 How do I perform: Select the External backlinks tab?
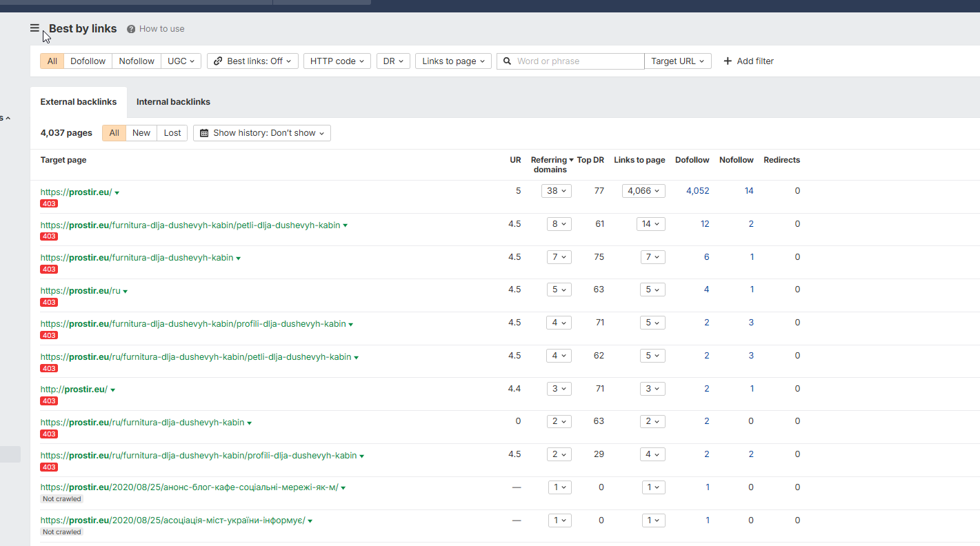(79, 102)
